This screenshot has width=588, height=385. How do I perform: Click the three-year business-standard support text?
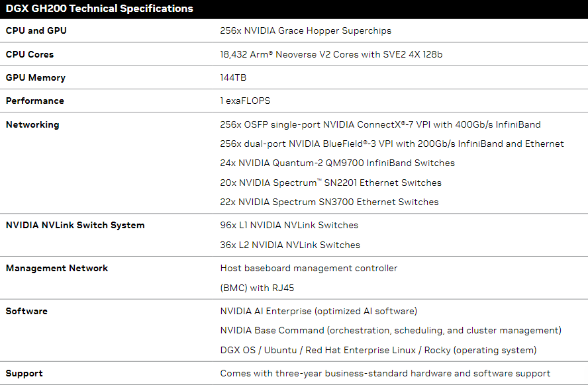coord(385,373)
